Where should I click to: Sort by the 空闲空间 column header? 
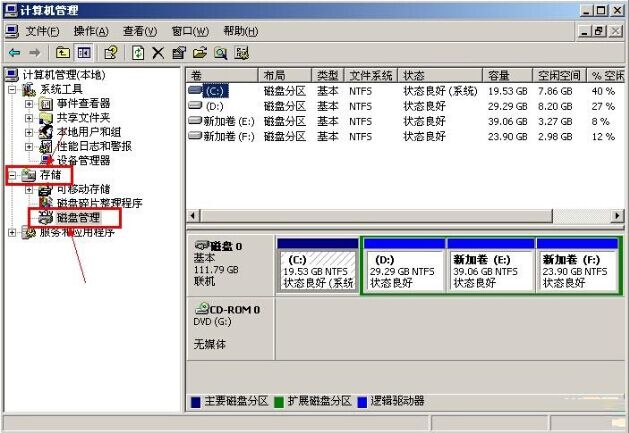pyautogui.click(x=560, y=75)
